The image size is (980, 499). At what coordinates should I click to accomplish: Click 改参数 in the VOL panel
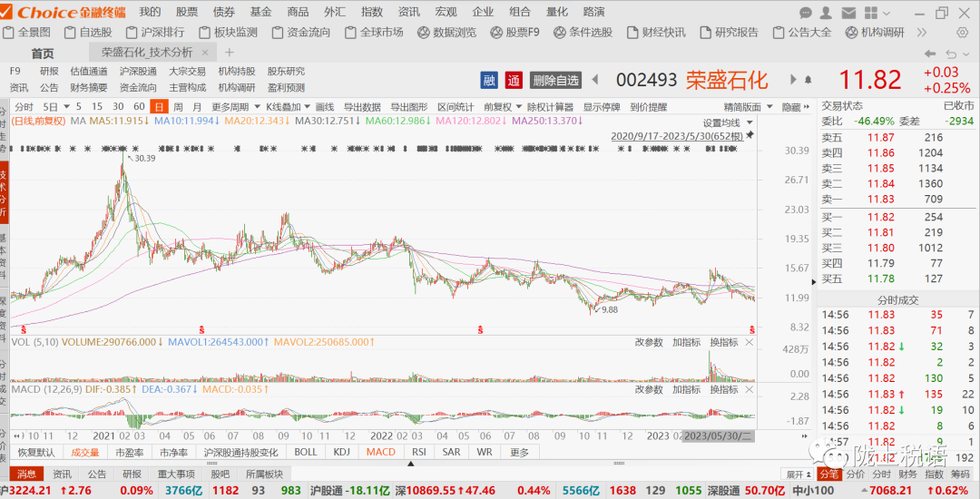tap(649, 342)
